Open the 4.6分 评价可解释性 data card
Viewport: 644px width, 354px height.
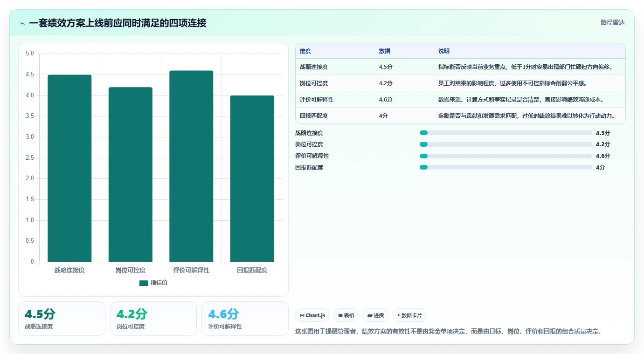245,319
